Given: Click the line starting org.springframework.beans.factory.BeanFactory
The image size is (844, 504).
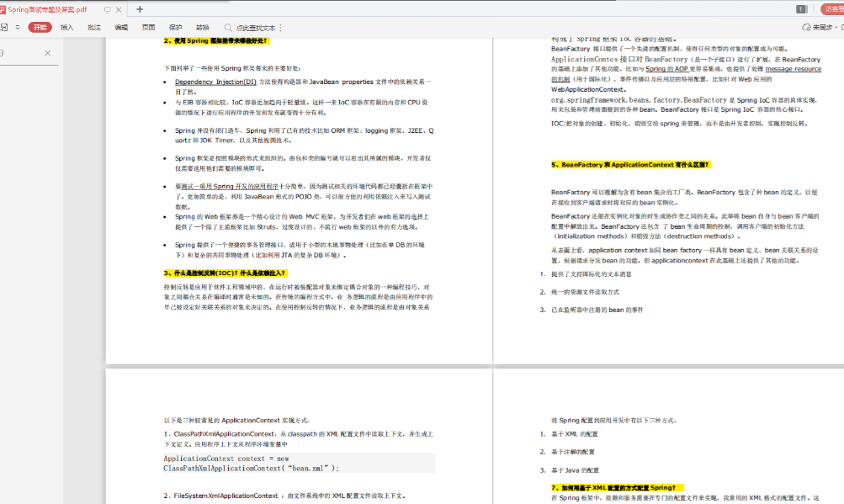Looking at the screenshot, I should coord(684,100).
